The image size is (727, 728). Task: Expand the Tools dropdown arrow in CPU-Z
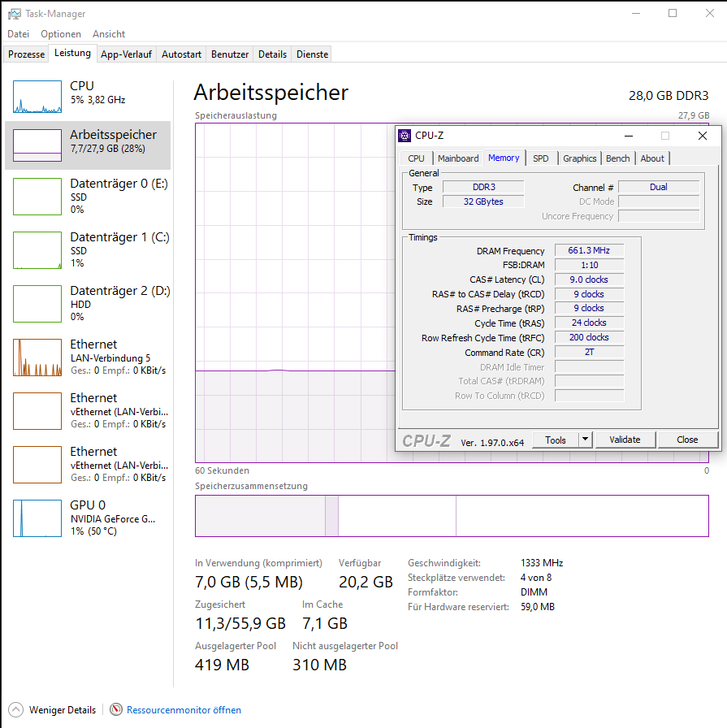coord(586,440)
